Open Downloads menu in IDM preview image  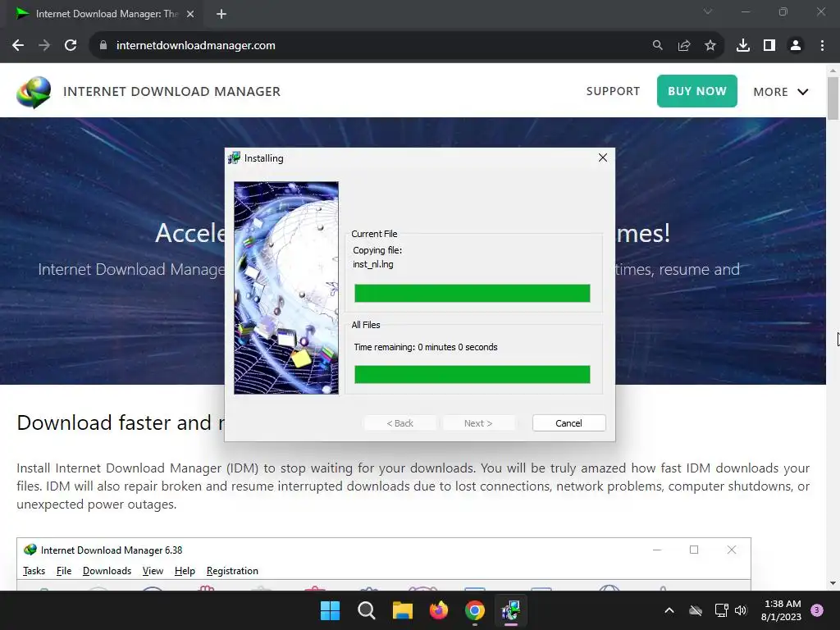tap(107, 571)
